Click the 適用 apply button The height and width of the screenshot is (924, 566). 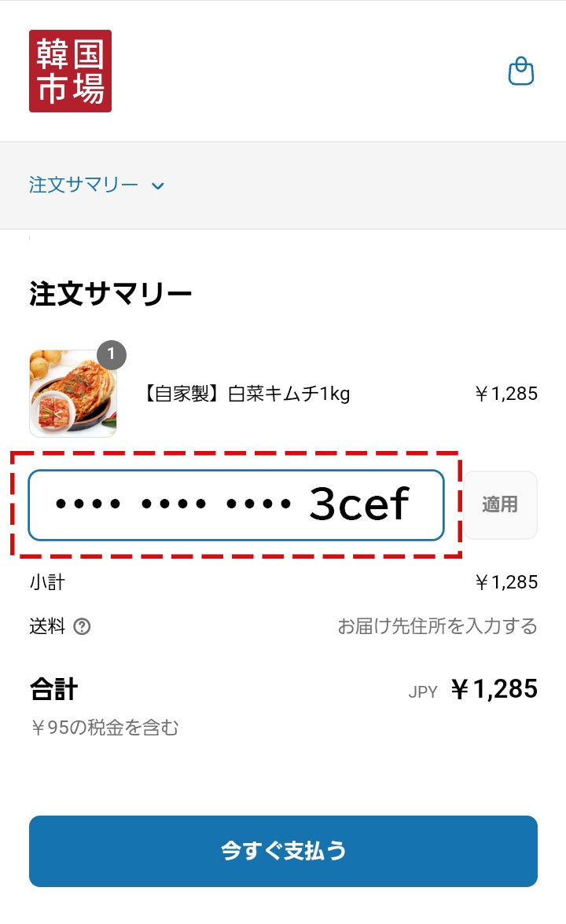coord(500,504)
